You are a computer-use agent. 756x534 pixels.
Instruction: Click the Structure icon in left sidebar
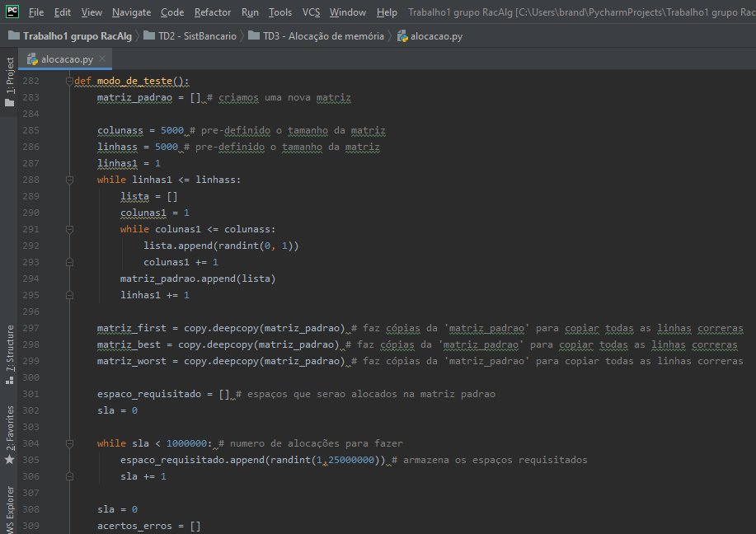(x=10, y=380)
